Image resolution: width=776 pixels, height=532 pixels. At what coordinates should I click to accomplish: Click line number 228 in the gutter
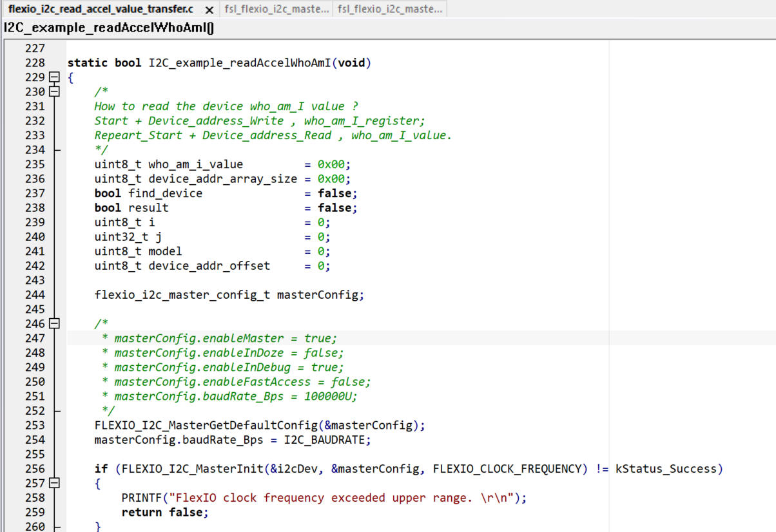point(35,63)
